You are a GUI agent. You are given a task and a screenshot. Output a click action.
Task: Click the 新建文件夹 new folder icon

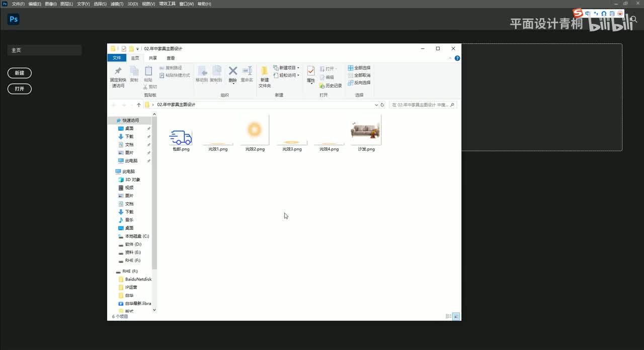click(265, 71)
